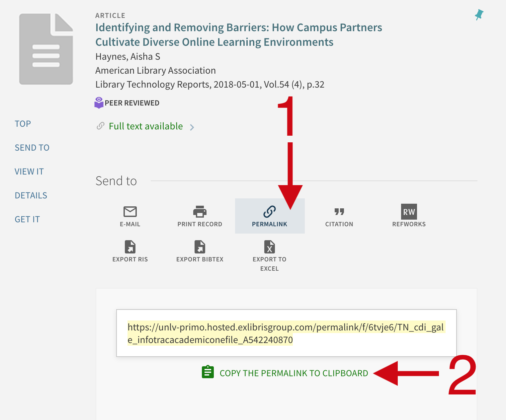Open the DETAILS sidebar section
506x420 pixels.
tap(31, 195)
